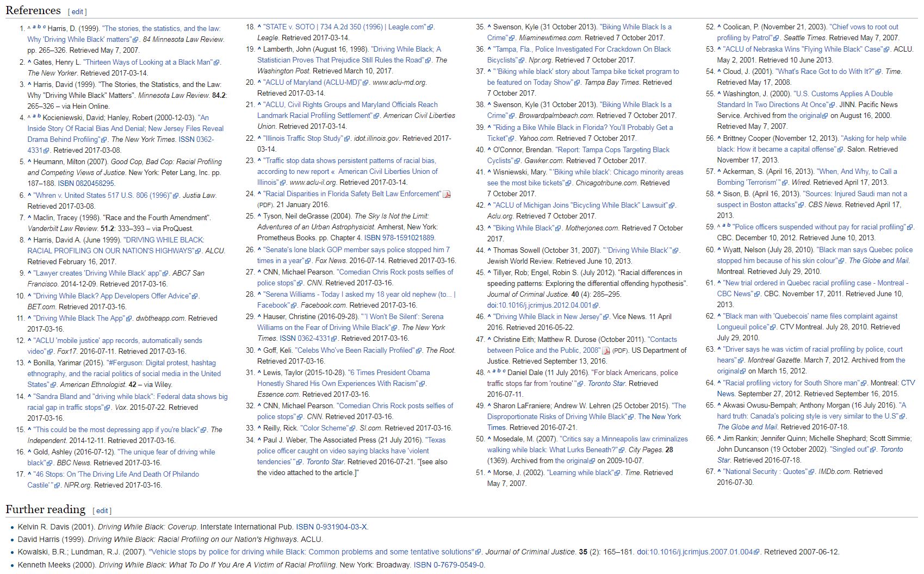Click external link icon after 'Thirteen Ways of Looking at a Black Man'
Viewport: 924px width, 574px height.
pos(217,63)
